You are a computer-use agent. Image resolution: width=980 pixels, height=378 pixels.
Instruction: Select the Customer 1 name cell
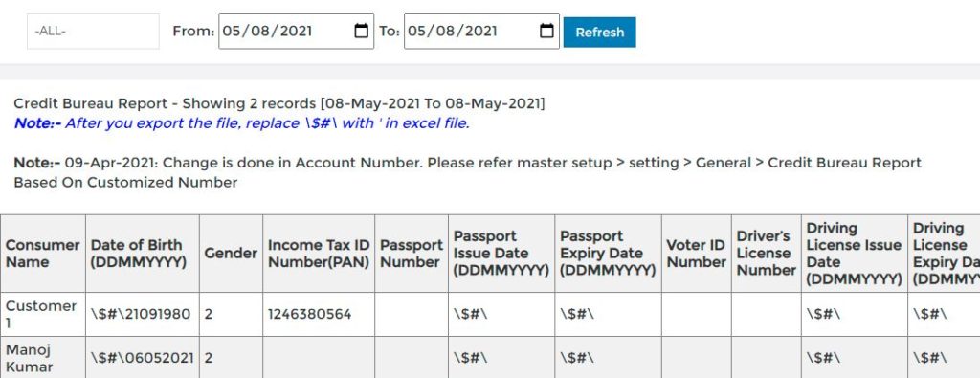[x=42, y=314]
